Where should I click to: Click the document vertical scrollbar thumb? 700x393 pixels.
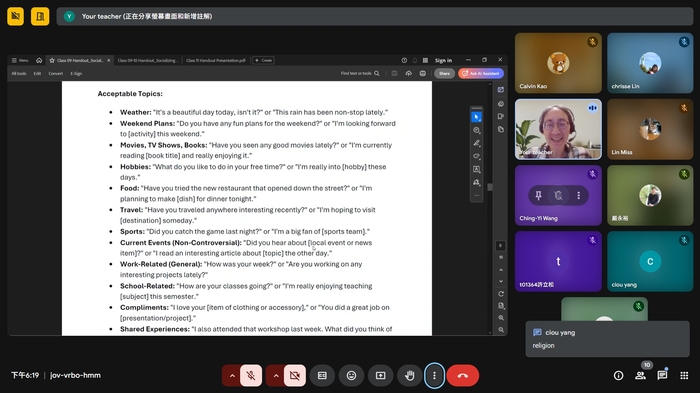pyautogui.click(x=490, y=187)
